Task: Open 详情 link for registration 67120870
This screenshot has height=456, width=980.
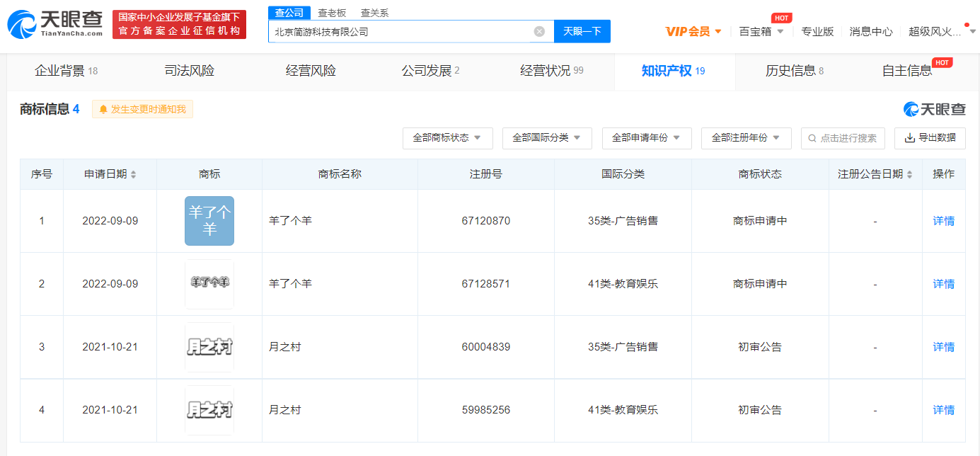Action: [943, 221]
